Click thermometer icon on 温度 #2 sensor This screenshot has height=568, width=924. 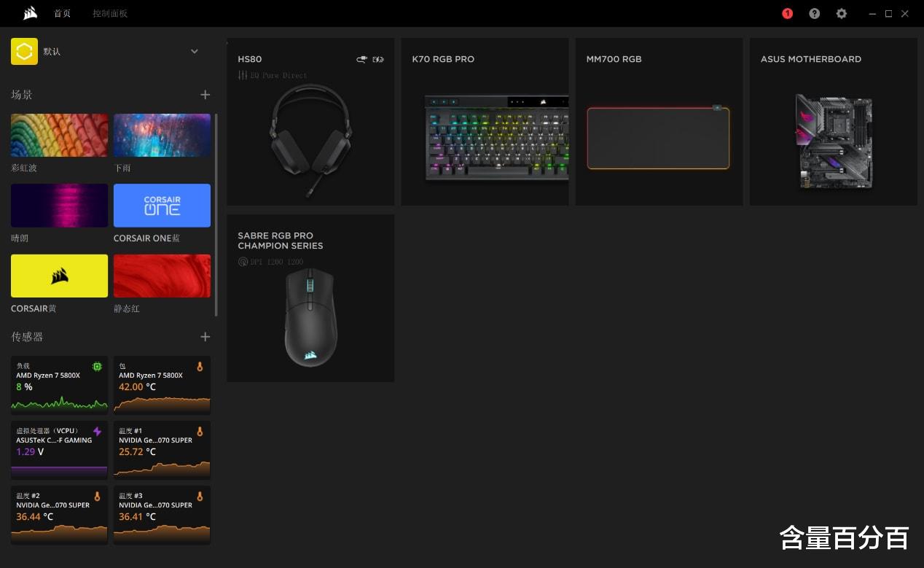tap(97, 497)
